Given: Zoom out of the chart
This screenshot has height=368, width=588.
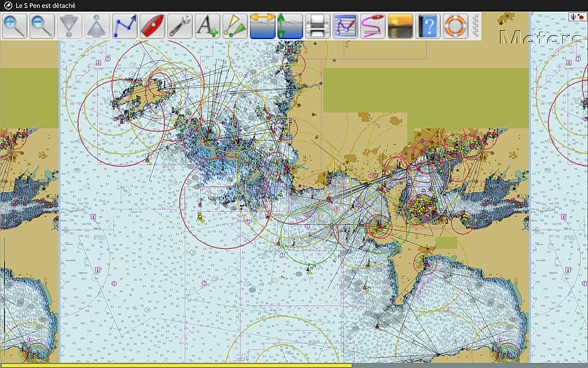Looking at the screenshot, I should [x=41, y=26].
